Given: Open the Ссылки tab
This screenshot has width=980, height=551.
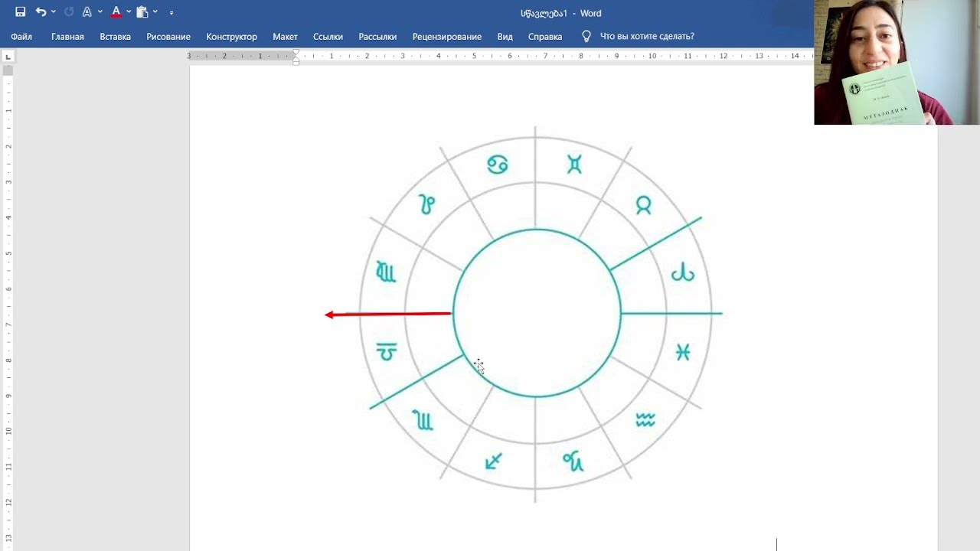Looking at the screenshot, I should click(328, 37).
